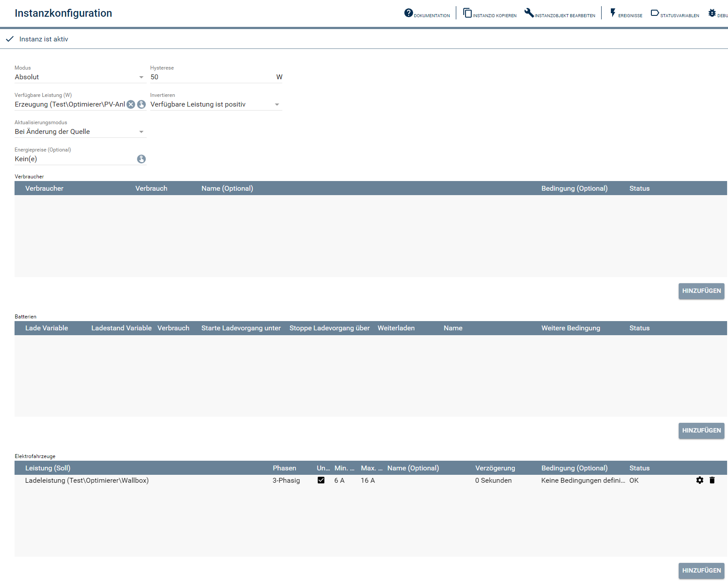Open Instanzobjekt bearbeiten wrench icon
This screenshot has width=728, height=588.
529,13
